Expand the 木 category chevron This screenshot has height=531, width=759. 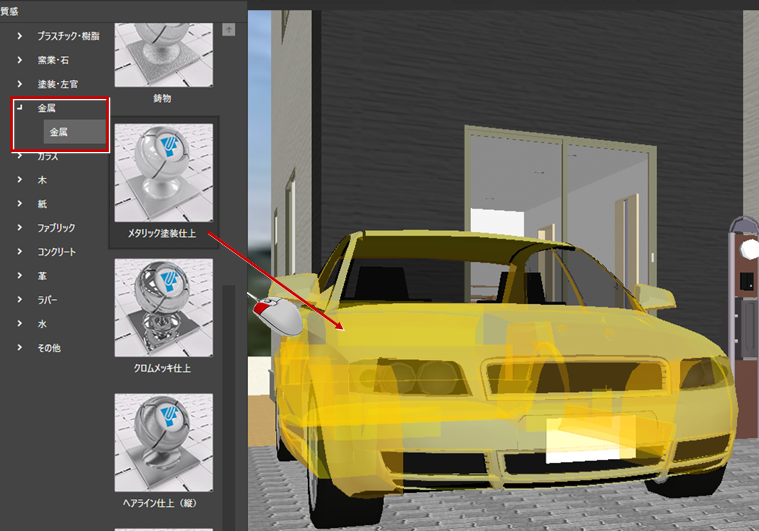click(19, 180)
